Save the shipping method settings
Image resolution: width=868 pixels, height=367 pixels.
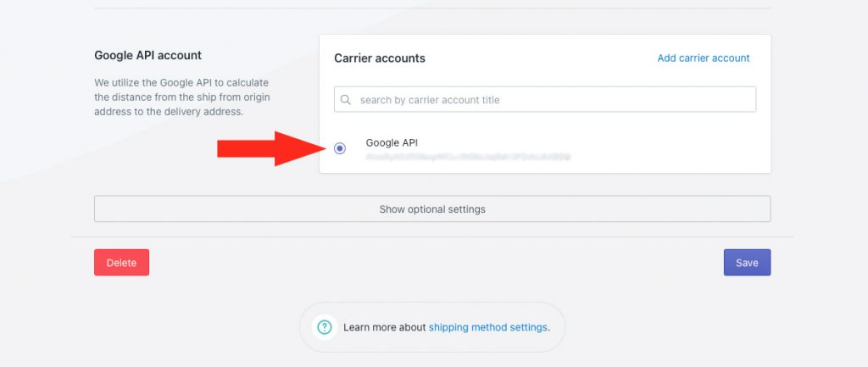[x=747, y=263]
